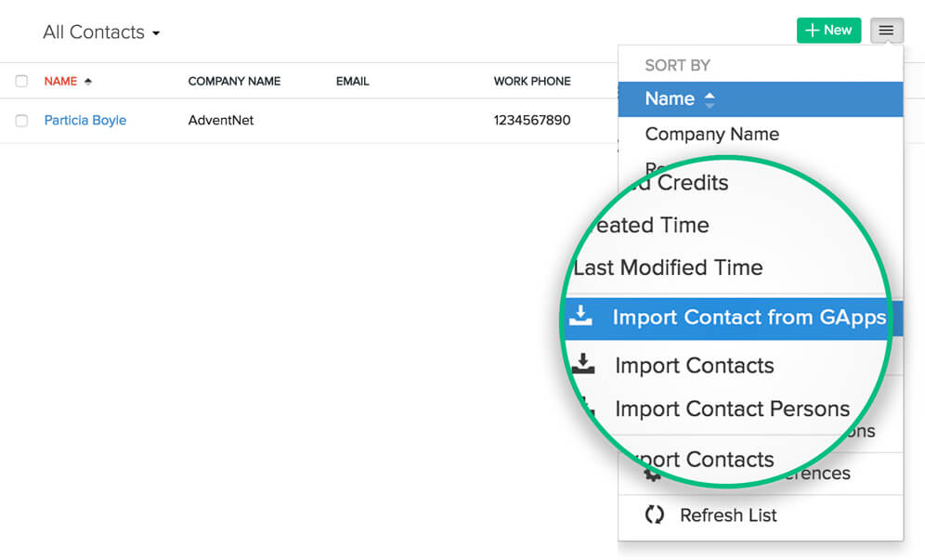Click the green New button
Image resolution: width=925 pixels, height=560 pixels.
[828, 31]
